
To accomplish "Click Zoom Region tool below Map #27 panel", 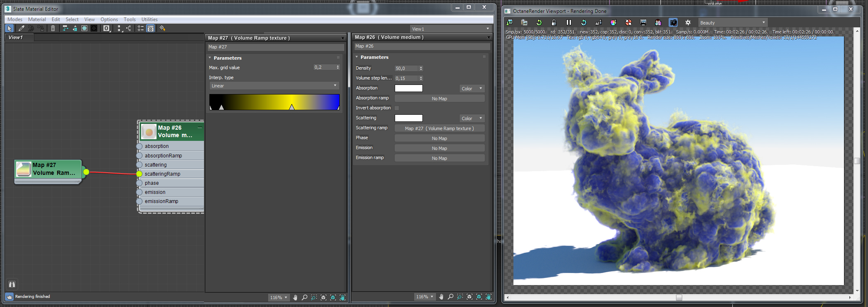I will coord(314,297).
